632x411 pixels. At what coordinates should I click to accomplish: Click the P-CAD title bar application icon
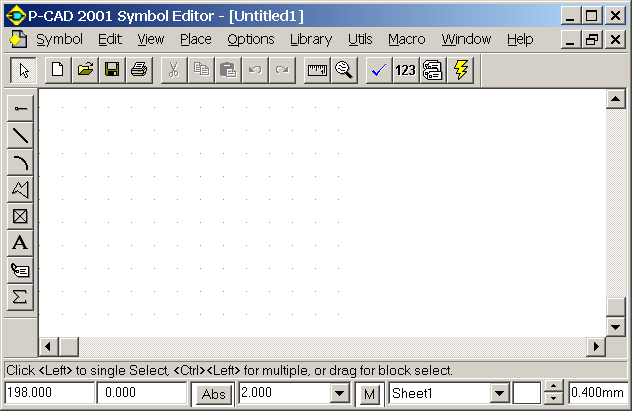pyautogui.click(x=16, y=16)
